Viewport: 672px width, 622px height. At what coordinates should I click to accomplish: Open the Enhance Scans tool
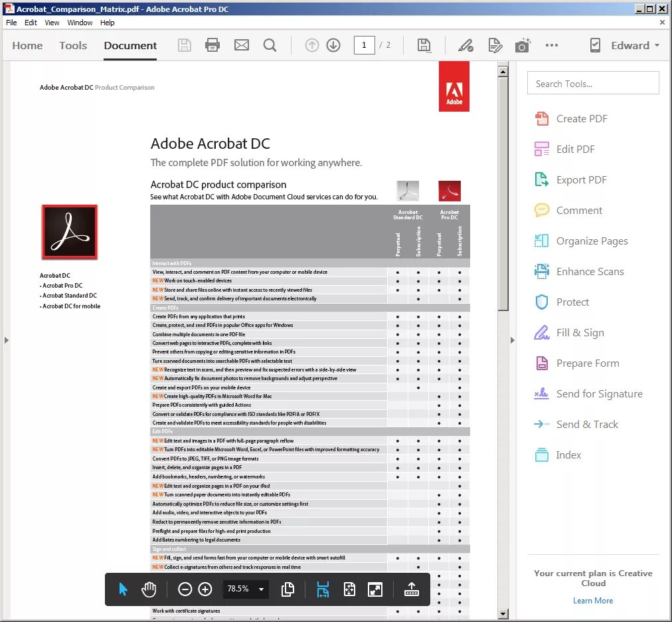(x=580, y=272)
